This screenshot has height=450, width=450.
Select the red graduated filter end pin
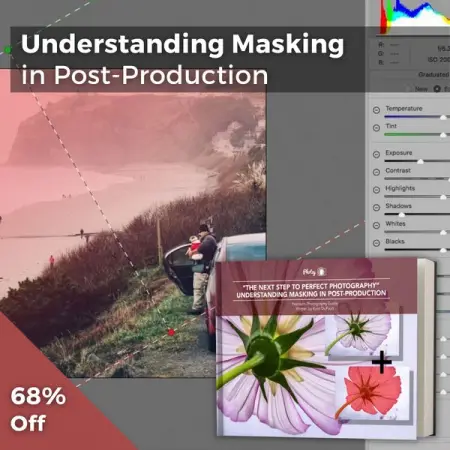point(171,332)
